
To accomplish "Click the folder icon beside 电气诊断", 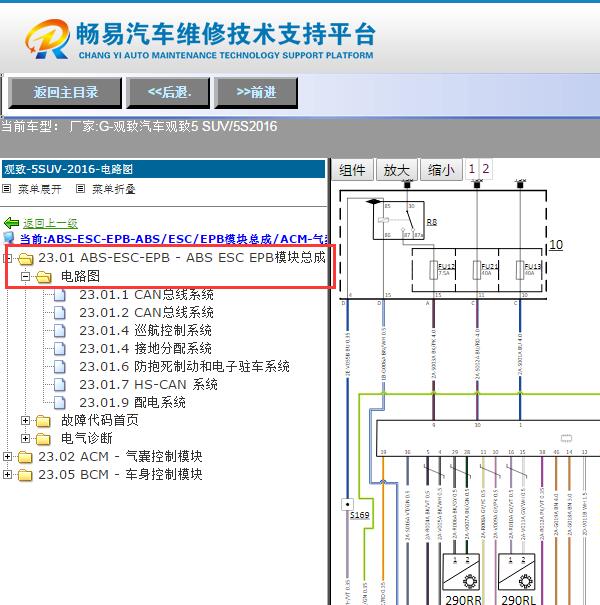I will (44, 439).
